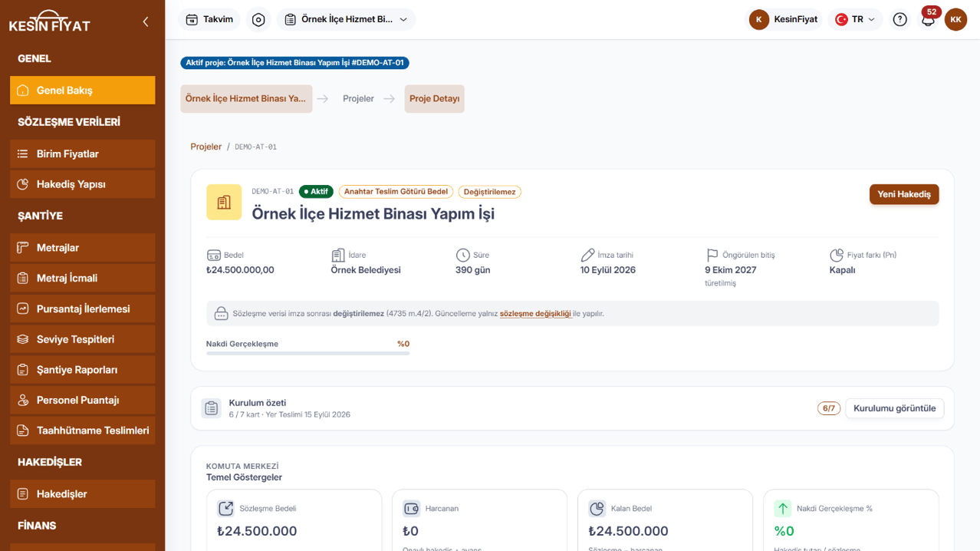
Task: Click the Kalan Bedel pie icon
Action: 597,508
